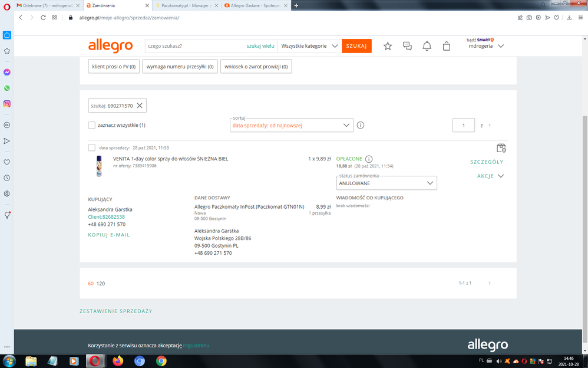Reload the current page
This screenshot has width=588, height=368.
[43, 18]
